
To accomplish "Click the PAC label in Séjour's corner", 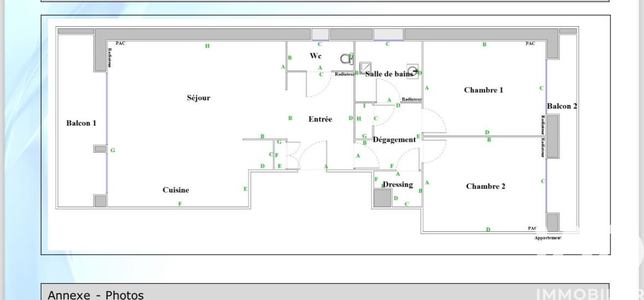I will click(120, 44).
